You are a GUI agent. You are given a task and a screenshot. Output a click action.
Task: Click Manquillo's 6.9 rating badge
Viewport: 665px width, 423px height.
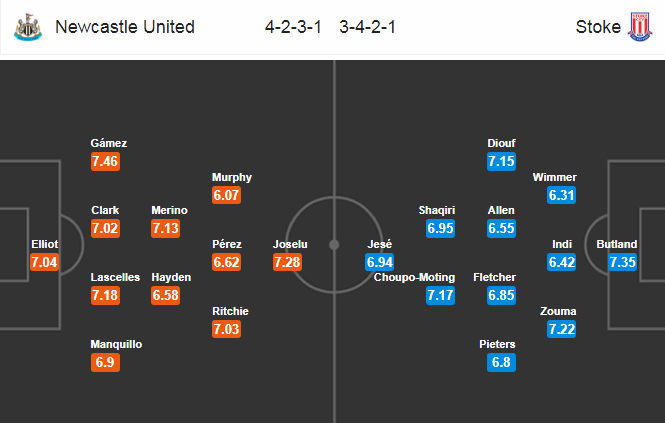click(x=105, y=362)
